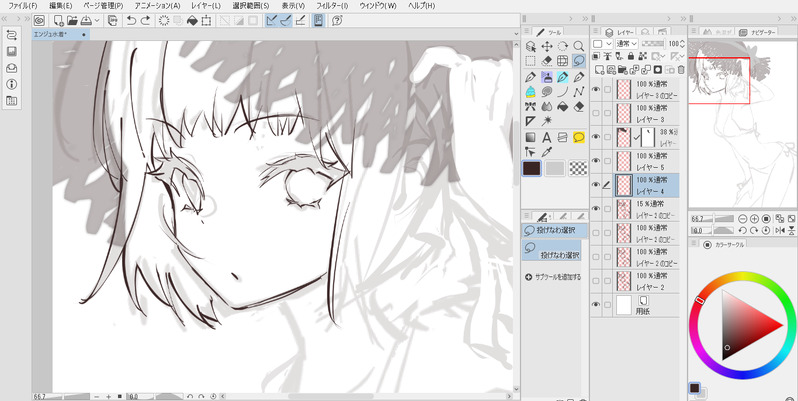Select the Fill bucket tool in tool palette
Screen dimensions: 798x401
[x=562, y=107]
